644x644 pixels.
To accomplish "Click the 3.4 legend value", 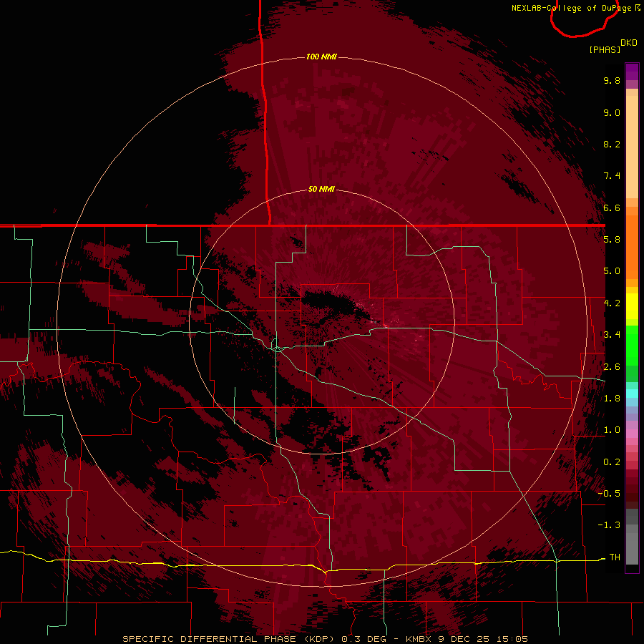I will (x=612, y=335).
